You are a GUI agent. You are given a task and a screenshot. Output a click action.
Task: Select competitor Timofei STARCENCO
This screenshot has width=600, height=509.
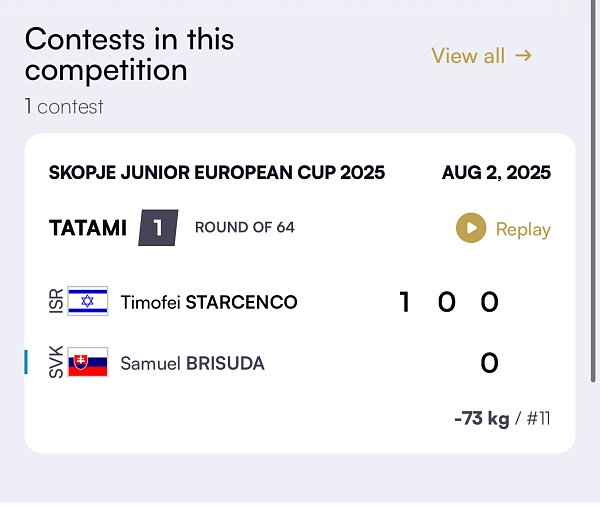pyautogui.click(x=209, y=302)
